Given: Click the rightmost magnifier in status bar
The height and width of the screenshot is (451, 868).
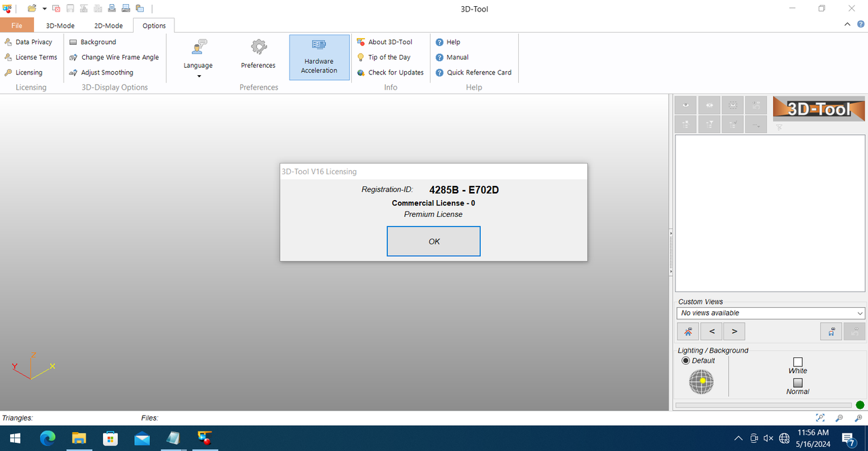Looking at the screenshot, I should [859, 418].
